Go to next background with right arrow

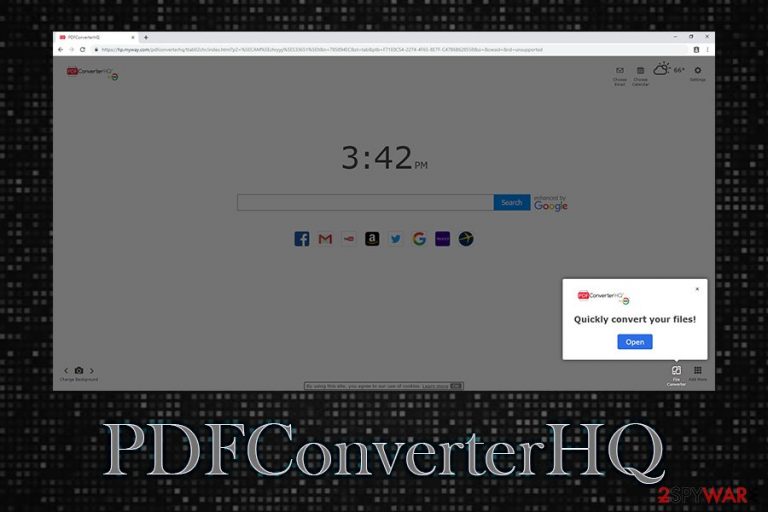click(92, 370)
